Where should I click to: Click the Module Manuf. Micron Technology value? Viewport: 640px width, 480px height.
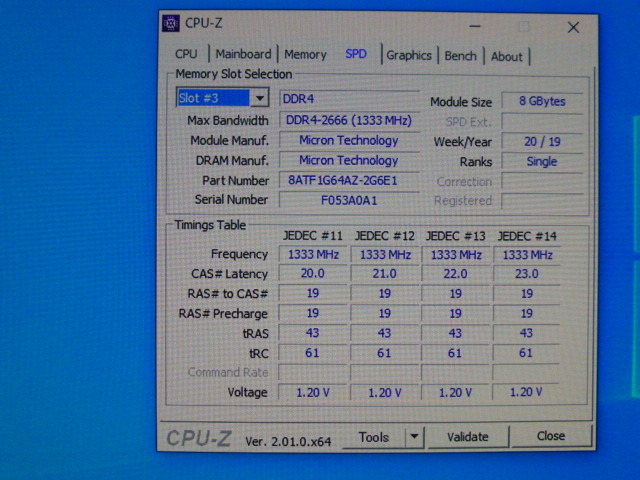click(349, 140)
